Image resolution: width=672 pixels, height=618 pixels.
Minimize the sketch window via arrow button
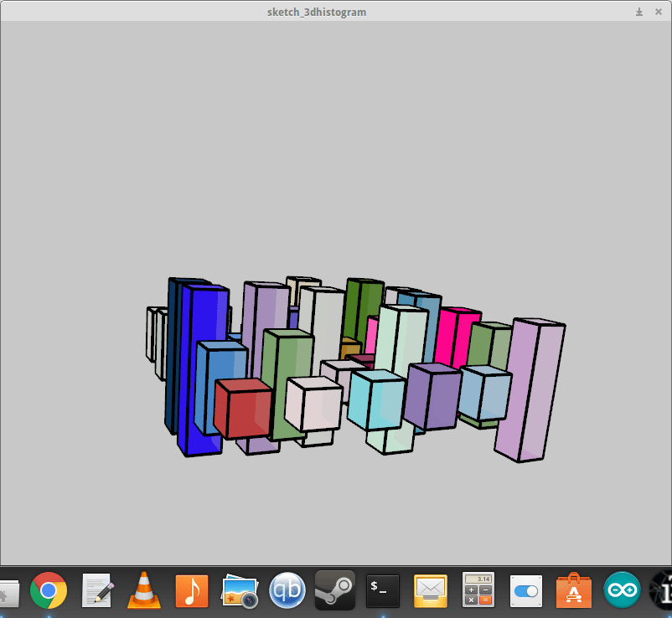click(639, 12)
